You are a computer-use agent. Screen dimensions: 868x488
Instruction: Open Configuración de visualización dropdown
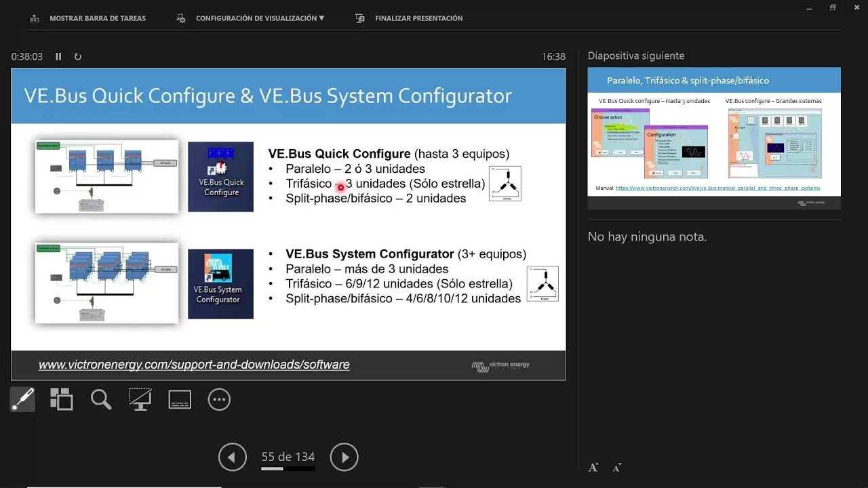click(260, 18)
